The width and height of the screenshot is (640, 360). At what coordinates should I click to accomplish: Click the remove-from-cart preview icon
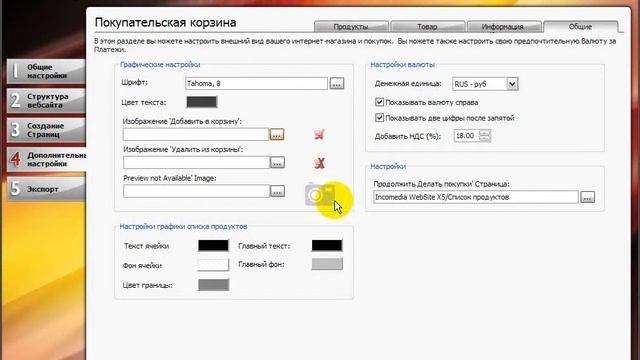(320, 163)
